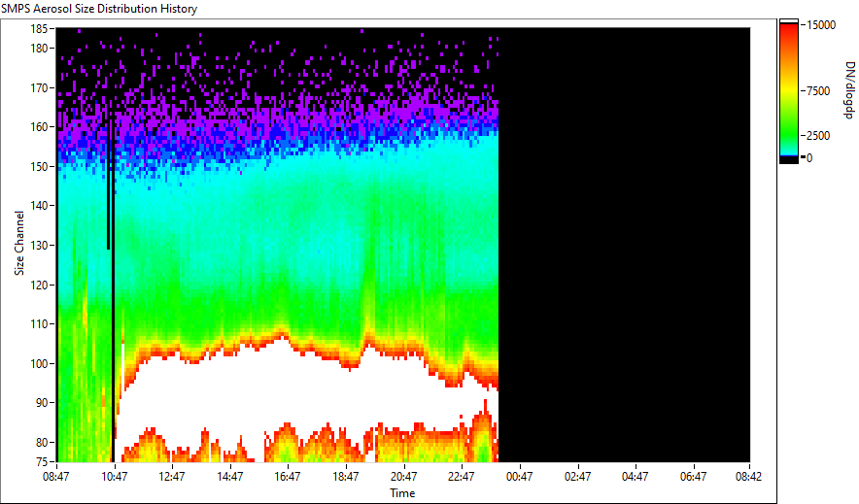The image size is (859, 504).
Task: Click the 160 size channel tick label
Action: coord(39,127)
